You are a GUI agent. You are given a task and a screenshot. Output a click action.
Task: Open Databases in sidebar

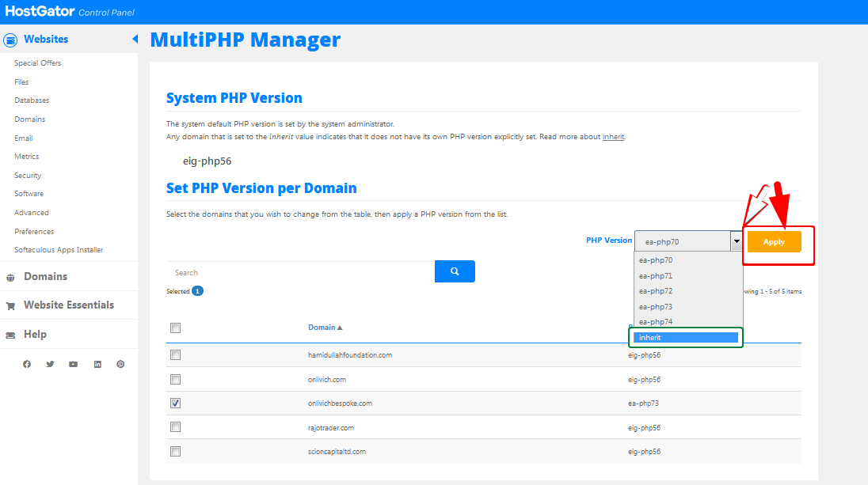[x=32, y=100]
